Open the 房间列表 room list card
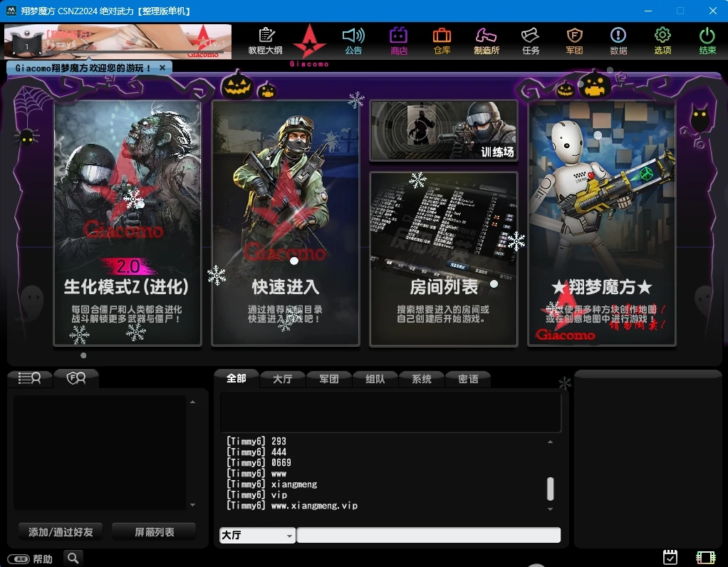This screenshot has width=728, height=567. click(x=443, y=259)
